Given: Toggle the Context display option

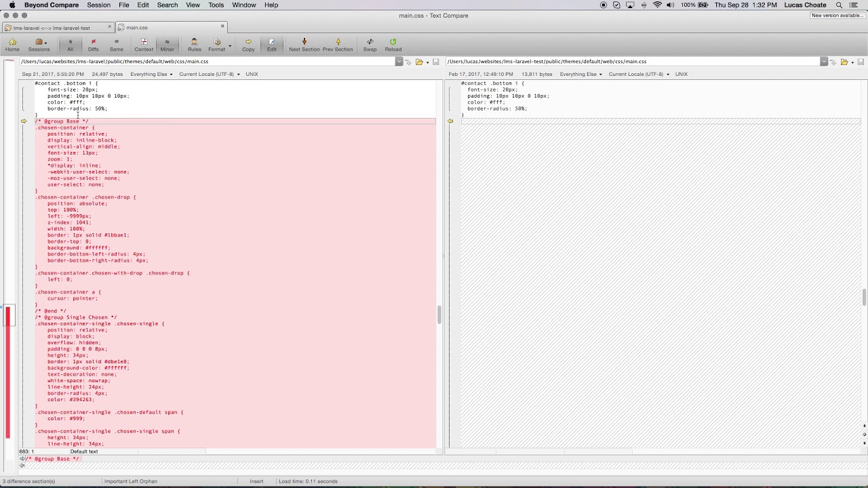Looking at the screenshot, I should pyautogui.click(x=144, y=45).
